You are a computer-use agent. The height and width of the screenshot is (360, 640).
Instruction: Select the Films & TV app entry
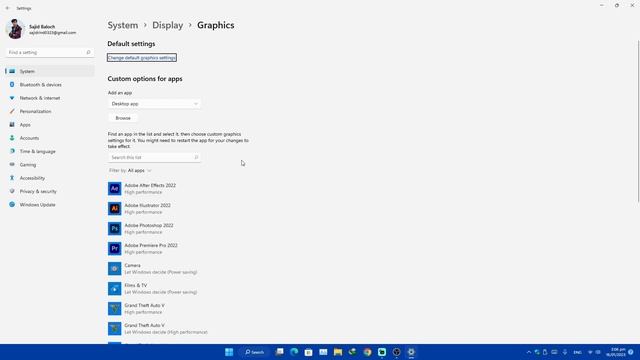(153, 289)
